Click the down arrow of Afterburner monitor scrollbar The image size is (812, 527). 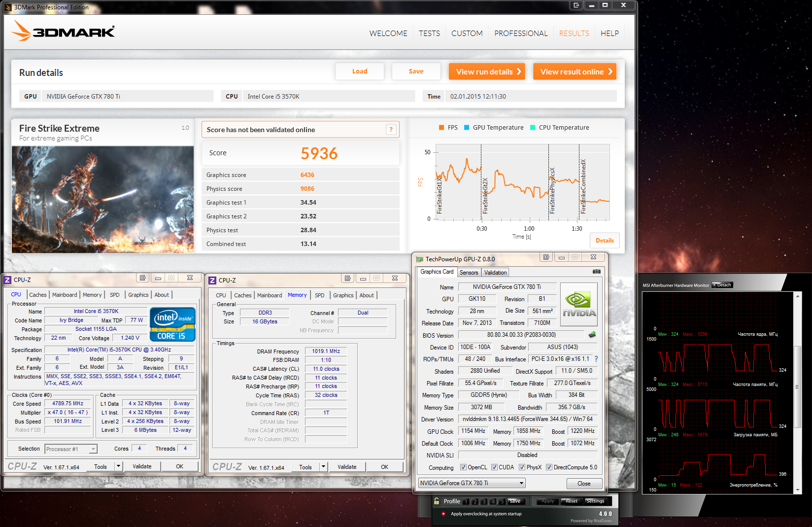tap(798, 490)
